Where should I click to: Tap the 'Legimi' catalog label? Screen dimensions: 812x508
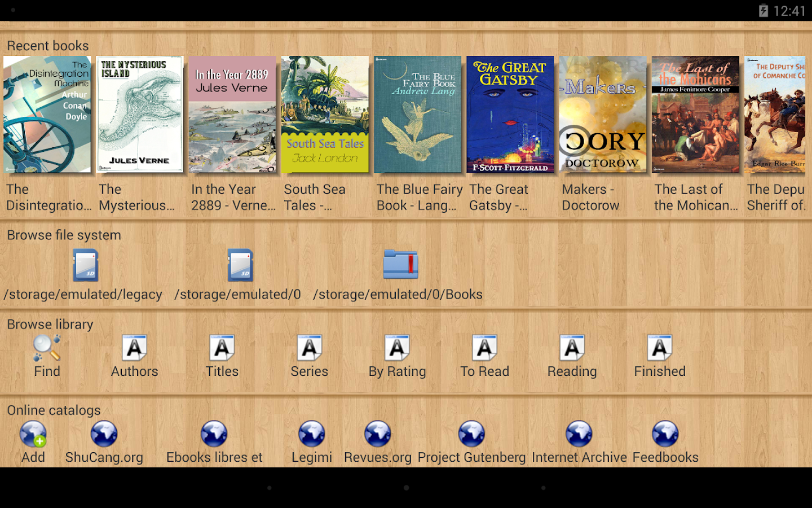(312, 457)
